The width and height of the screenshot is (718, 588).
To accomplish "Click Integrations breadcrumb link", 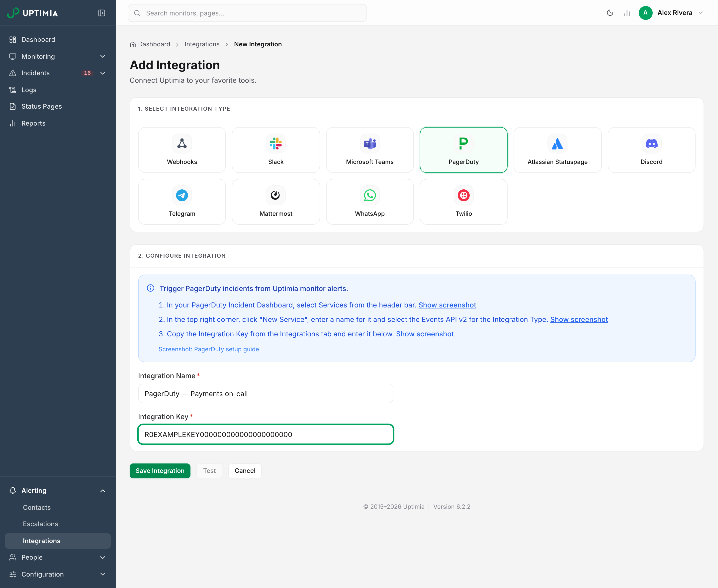I will 202,44.
